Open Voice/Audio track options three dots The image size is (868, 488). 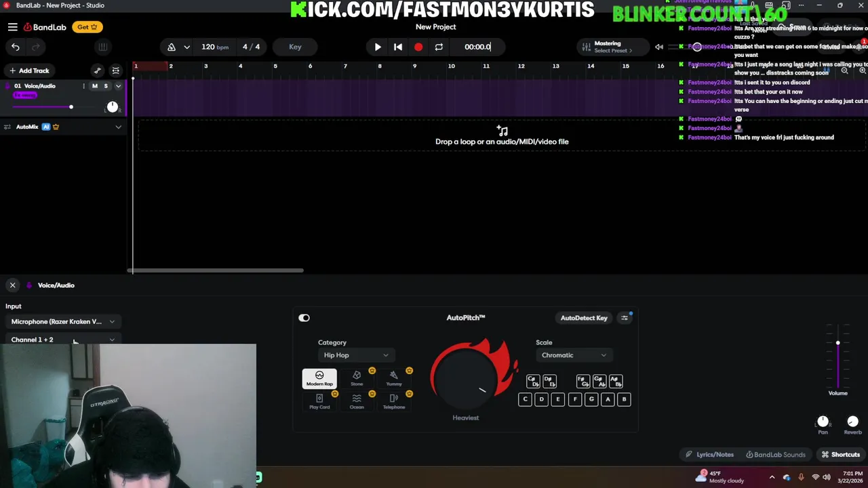pos(83,86)
